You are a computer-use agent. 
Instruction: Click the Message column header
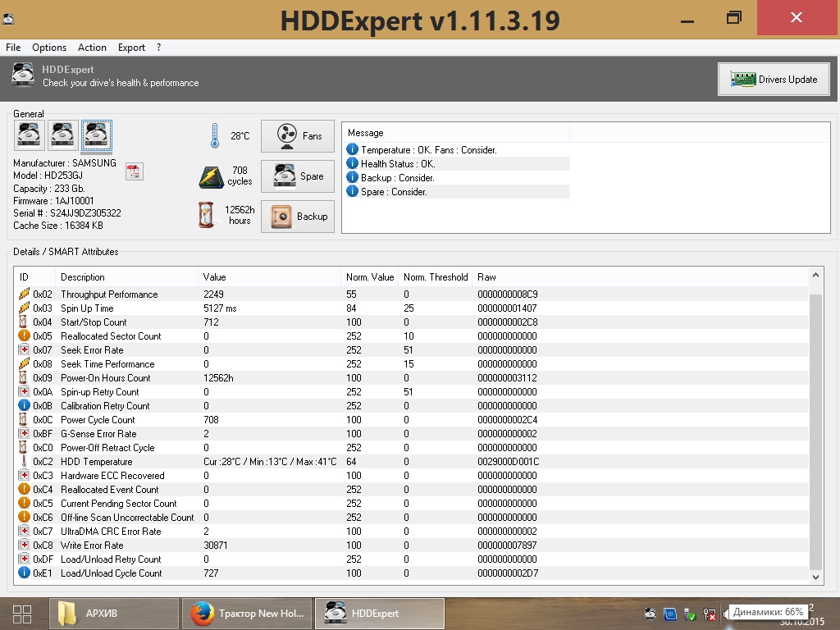(x=456, y=132)
